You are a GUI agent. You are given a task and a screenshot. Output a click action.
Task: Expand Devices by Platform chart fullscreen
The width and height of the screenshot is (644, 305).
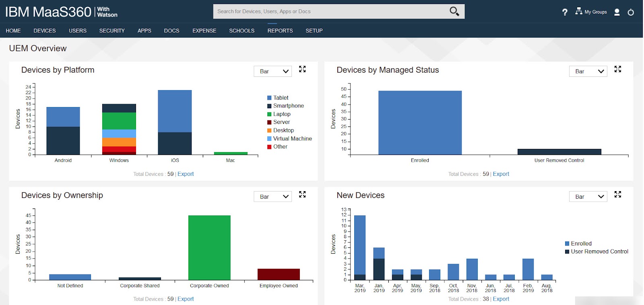point(302,69)
